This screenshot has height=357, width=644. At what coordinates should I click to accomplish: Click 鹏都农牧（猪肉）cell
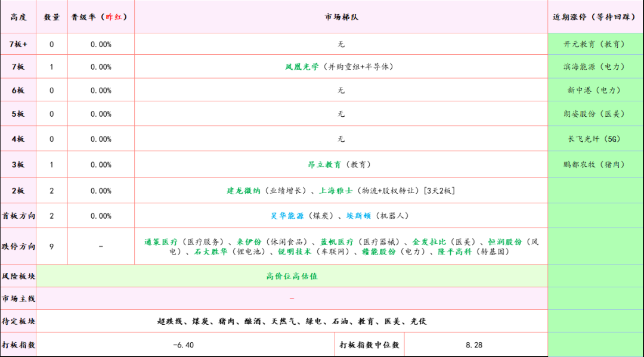[x=595, y=164]
